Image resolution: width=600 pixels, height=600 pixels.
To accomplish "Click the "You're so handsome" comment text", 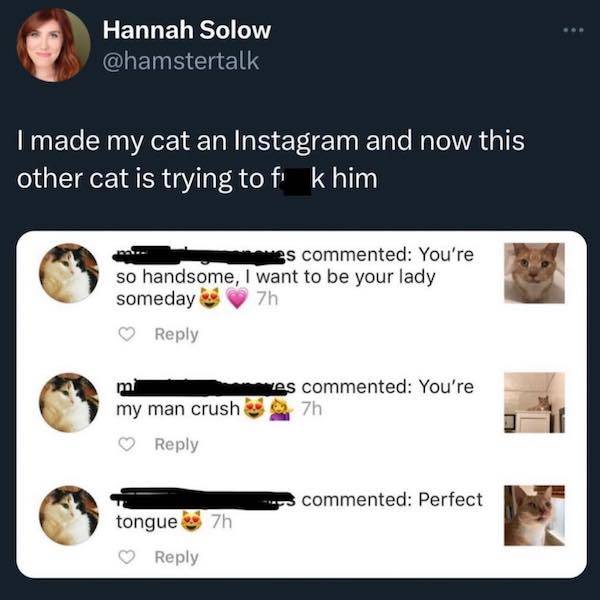I will 280,277.
